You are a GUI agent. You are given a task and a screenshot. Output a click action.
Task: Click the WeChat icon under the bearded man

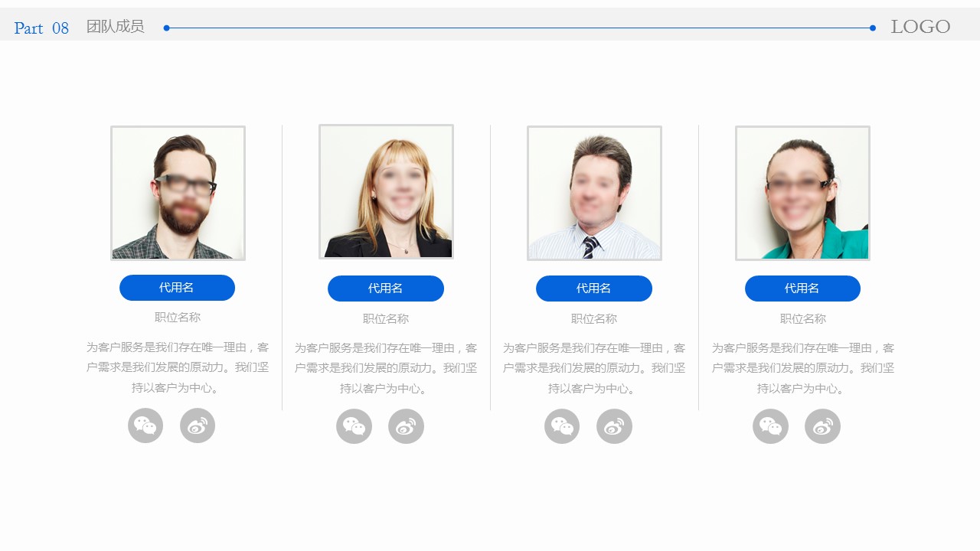click(145, 425)
